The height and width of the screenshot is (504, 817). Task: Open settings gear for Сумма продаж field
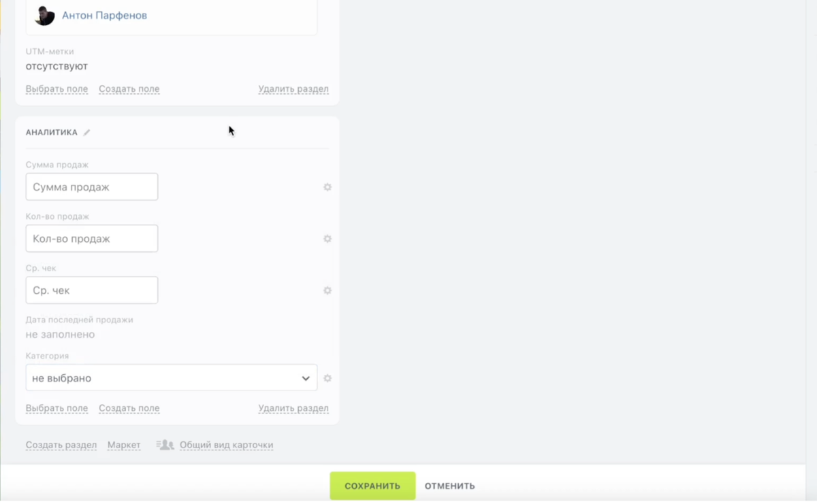327,187
